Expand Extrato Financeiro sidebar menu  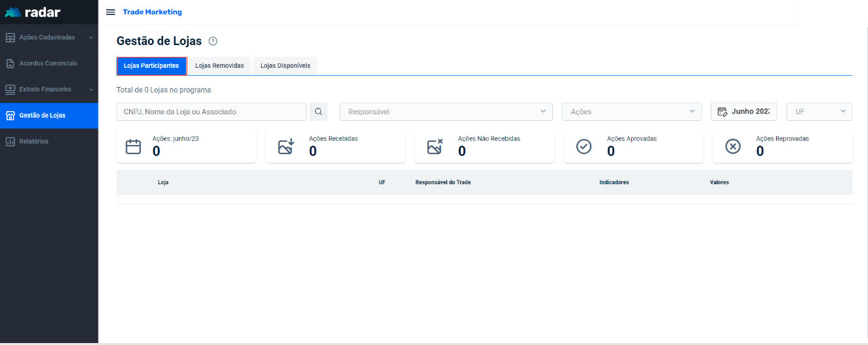click(48, 90)
